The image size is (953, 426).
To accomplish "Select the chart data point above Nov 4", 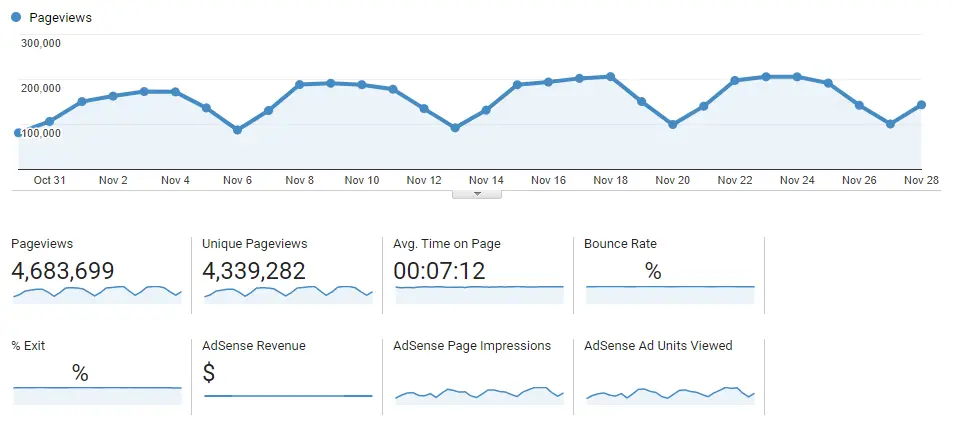I will coord(175,92).
